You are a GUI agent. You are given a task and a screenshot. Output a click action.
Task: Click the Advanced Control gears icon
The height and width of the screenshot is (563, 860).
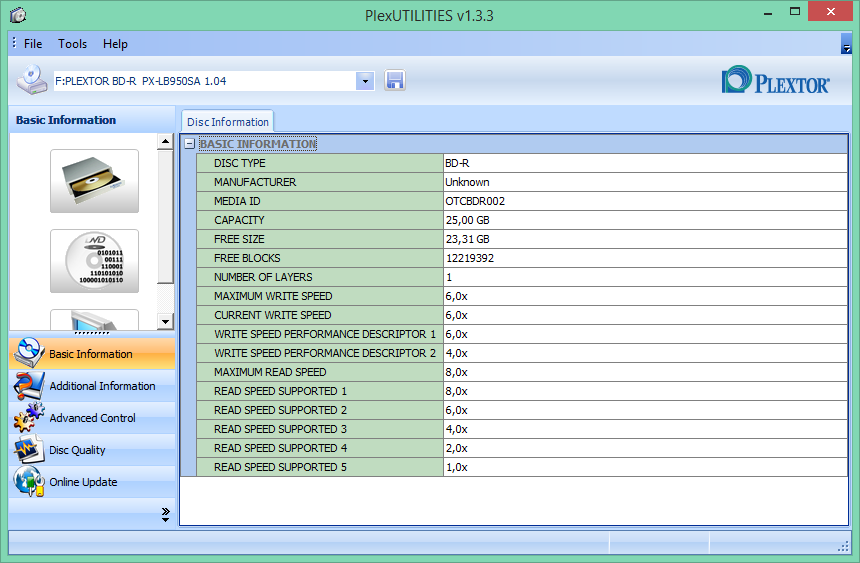click(29, 418)
